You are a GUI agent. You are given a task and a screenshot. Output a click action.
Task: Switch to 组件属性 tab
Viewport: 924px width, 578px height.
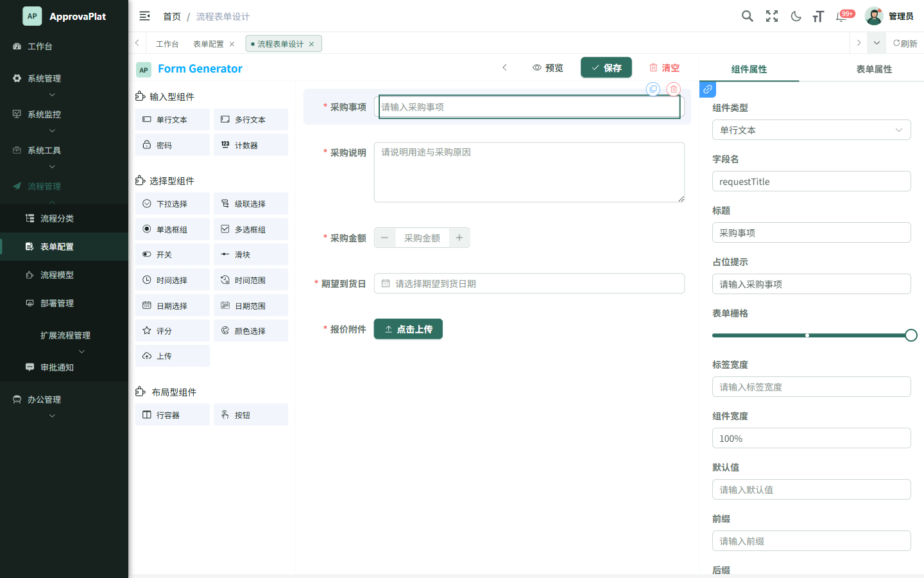click(749, 69)
